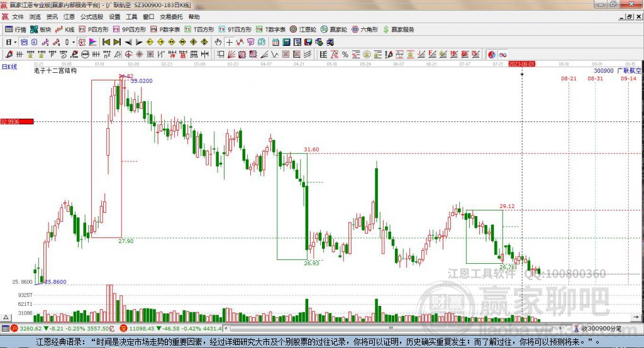The height and width of the screenshot is (348, 644).
Task: Select the 2023-08-01 date marker
Action: point(521,64)
